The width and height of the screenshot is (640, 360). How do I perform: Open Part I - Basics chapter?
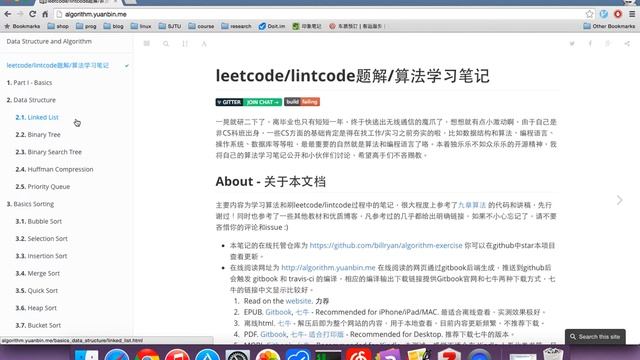tap(29, 82)
